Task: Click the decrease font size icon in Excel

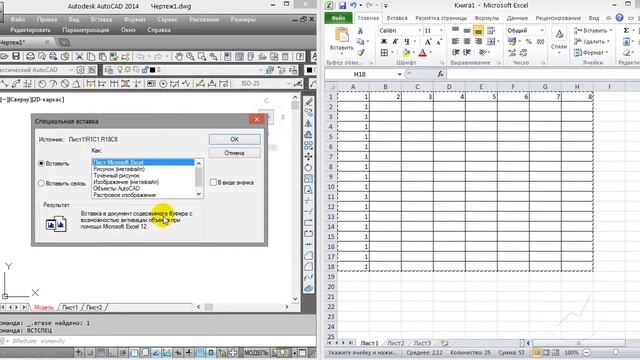Action: pos(439,41)
